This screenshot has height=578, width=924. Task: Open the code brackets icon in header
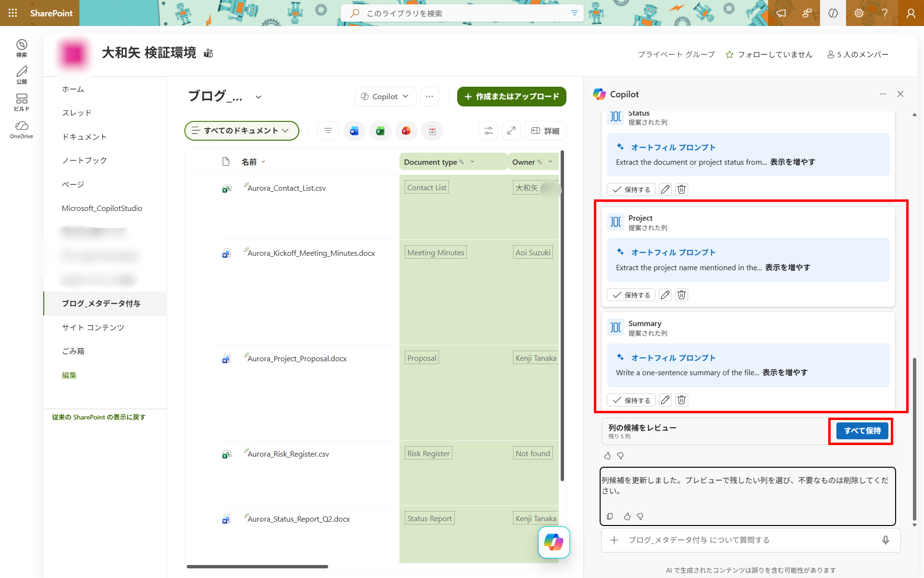pyautogui.click(x=833, y=13)
